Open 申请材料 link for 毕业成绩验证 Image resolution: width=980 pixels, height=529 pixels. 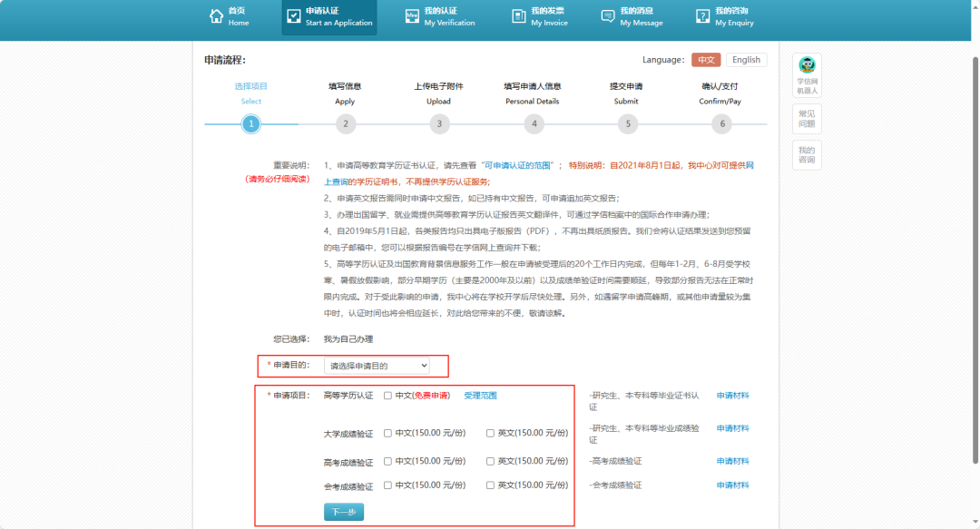[x=732, y=428]
